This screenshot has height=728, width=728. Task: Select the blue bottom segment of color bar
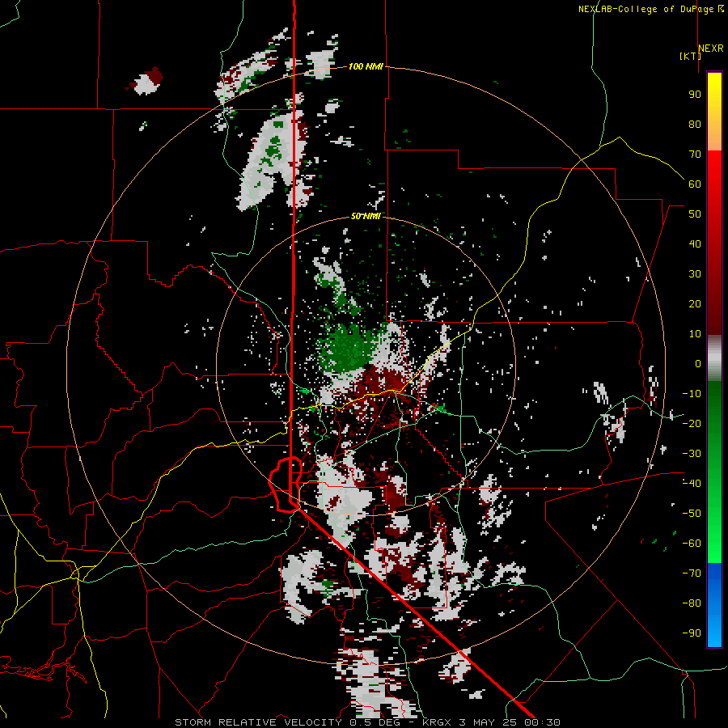point(714,604)
